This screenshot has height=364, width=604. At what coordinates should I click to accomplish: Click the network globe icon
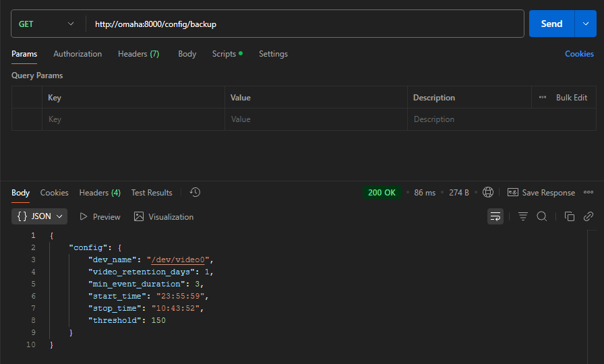click(488, 193)
